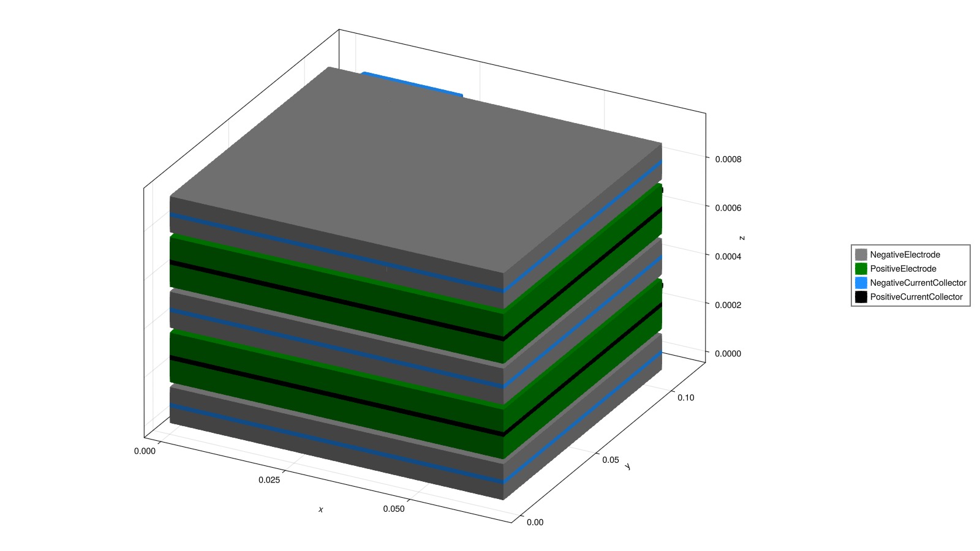
Task: Select the NegativeElectrode legend label
Action: 905,255
